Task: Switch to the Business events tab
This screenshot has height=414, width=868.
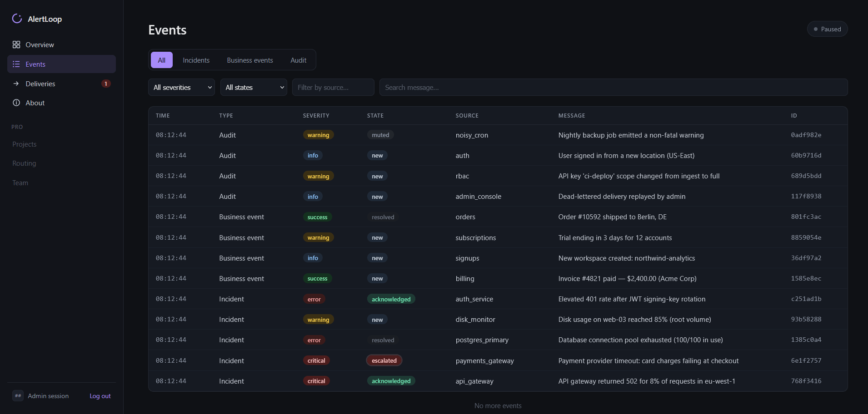Action: pos(250,60)
